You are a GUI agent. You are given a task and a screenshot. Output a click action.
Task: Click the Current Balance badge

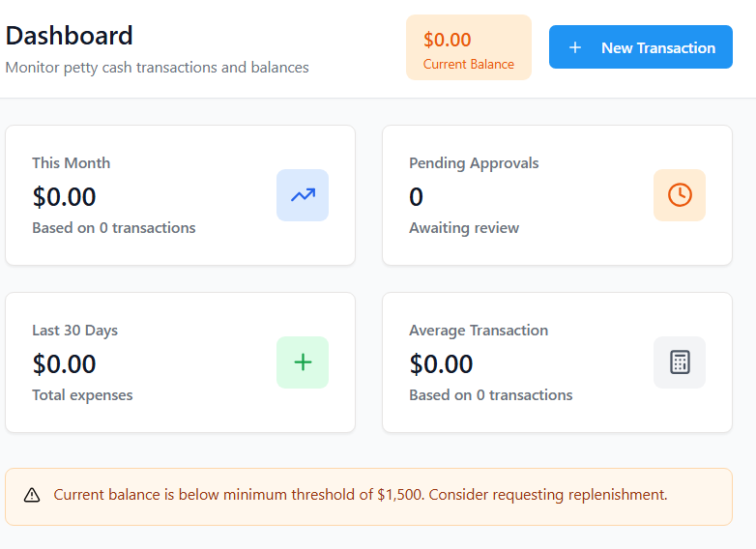(469, 47)
